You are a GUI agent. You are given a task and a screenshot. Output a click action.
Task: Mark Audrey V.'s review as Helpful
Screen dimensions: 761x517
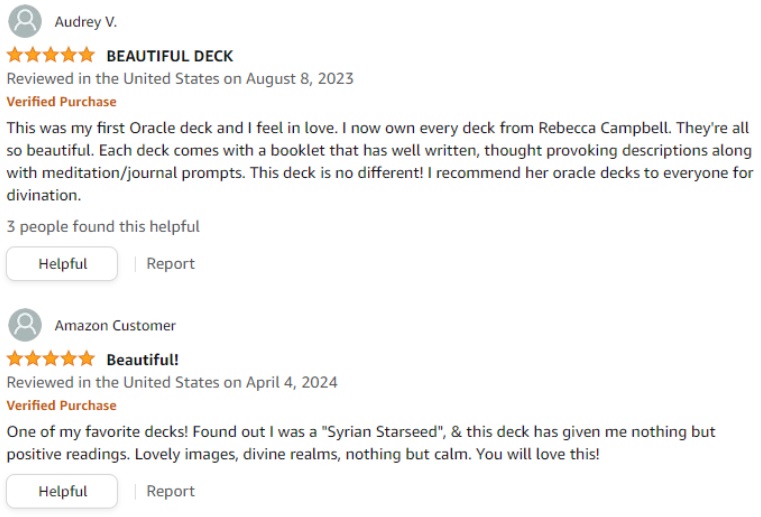(x=62, y=264)
